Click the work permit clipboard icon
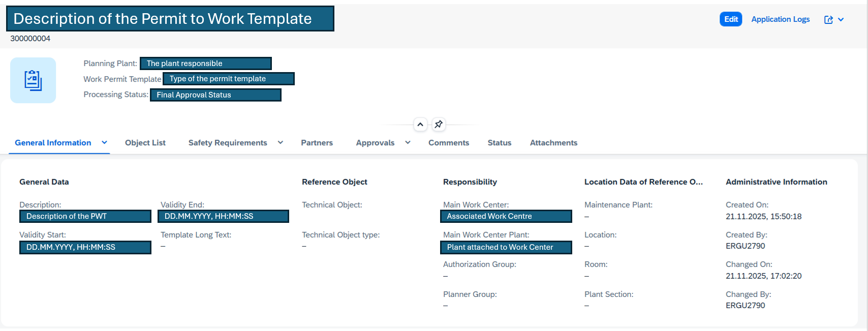The width and height of the screenshot is (868, 331). pos(33,80)
